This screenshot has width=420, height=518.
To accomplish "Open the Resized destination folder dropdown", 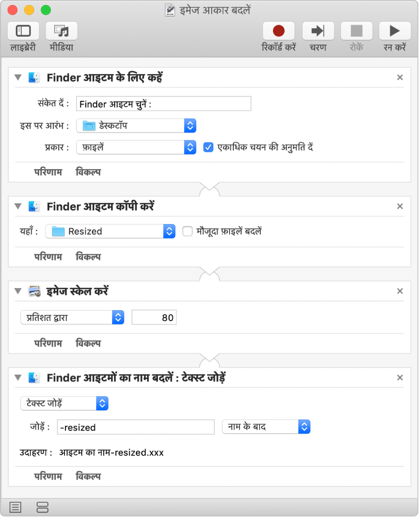I will pos(111,231).
